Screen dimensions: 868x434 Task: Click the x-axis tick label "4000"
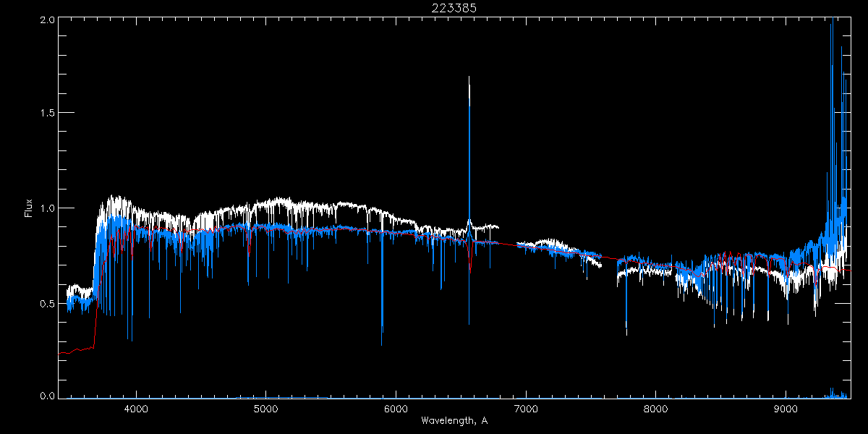click(x=136, y=409)
